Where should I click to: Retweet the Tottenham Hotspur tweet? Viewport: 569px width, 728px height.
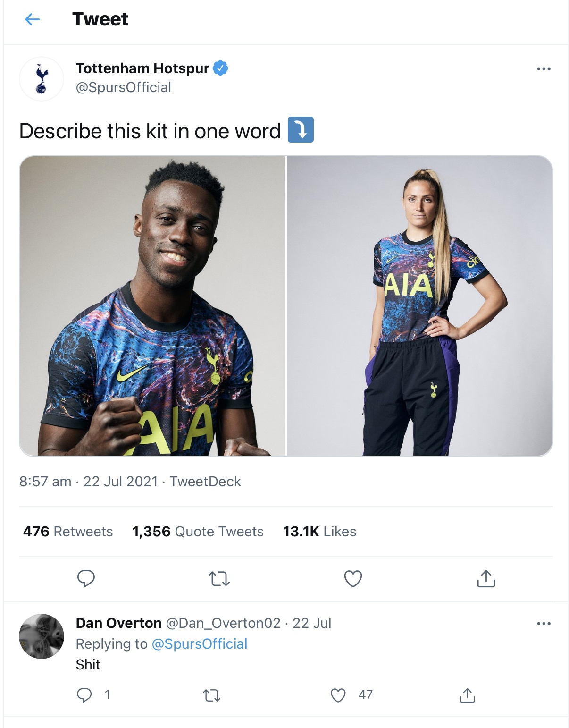(219, 578)
